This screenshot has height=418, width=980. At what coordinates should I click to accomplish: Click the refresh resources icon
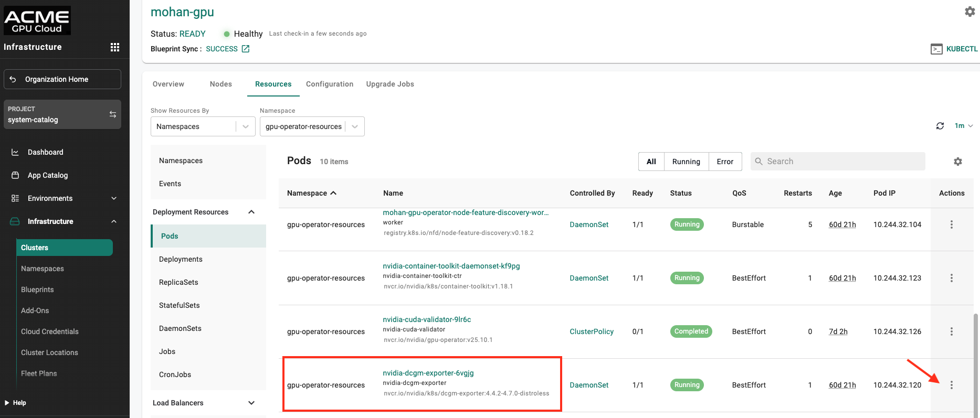pos(940,126)
